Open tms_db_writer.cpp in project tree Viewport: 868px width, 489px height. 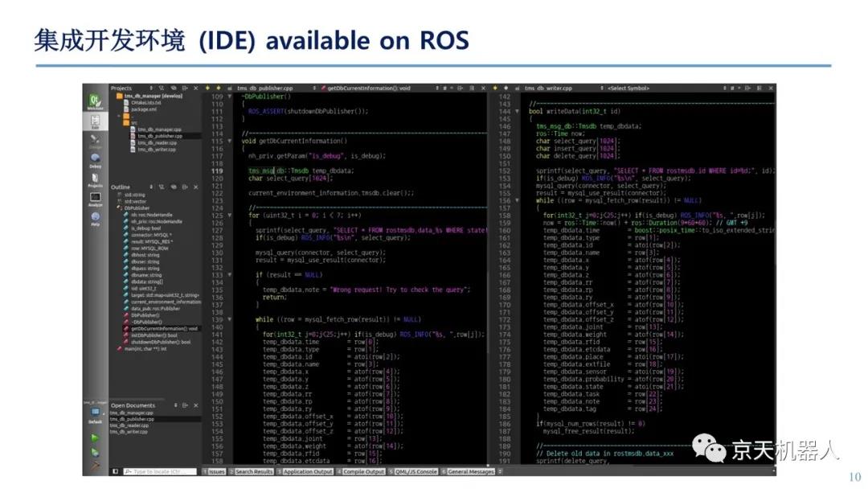coord(154,150)
